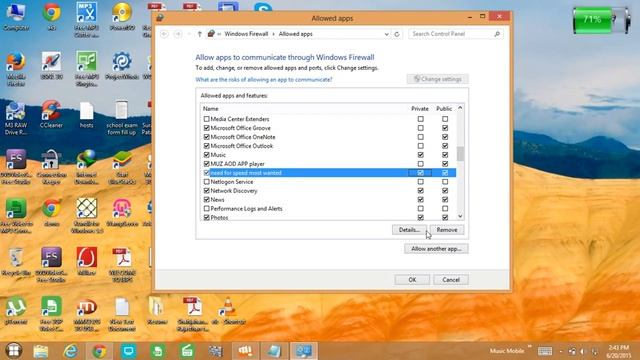This screenshot has height=360, width=640.
Task: Open the CCleaner desktop shortcut
Action: click(51, 114)
